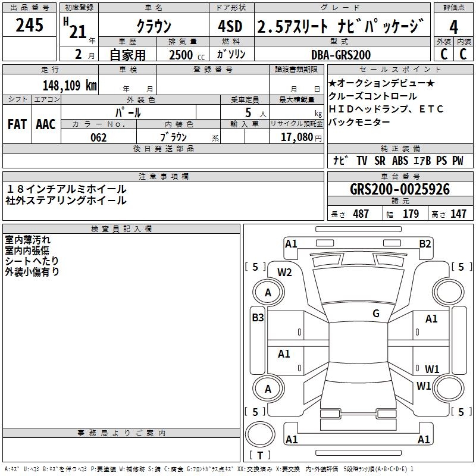
Task: Click the lot number 245
Action: point(29,25)
